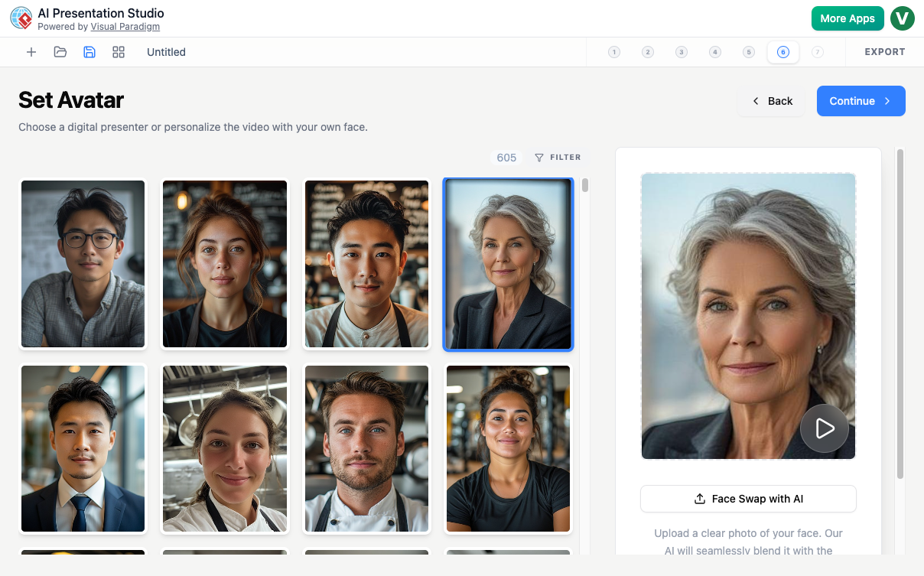Select the woman in gym avatar

coord(509,449)
